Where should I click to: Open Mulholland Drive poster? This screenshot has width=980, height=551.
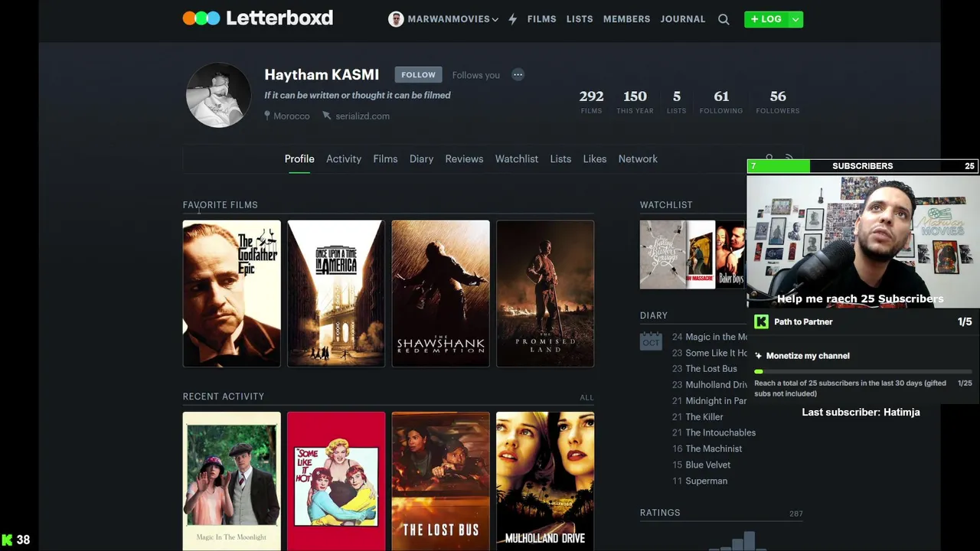pos(545,481)
